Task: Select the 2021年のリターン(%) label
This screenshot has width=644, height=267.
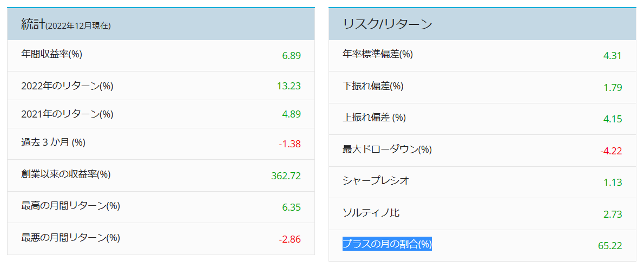Action: [67, 114]
